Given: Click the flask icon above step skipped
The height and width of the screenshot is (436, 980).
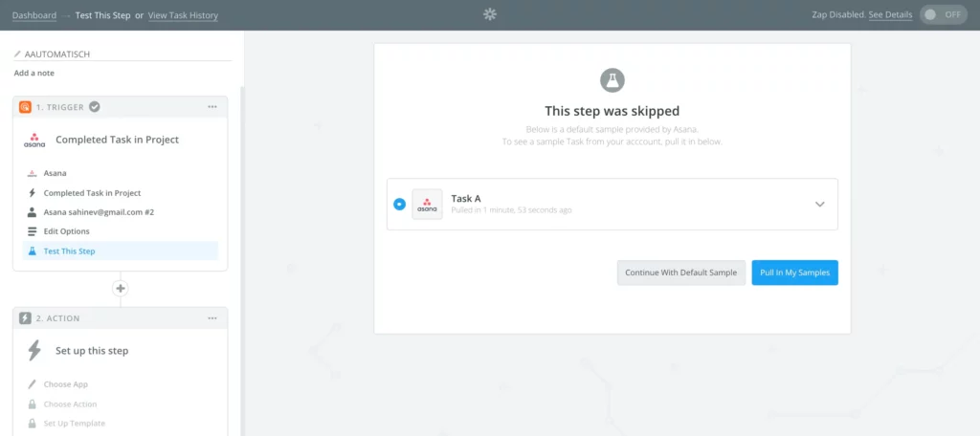Looking at the screenshot, I should tap(612, 80).
